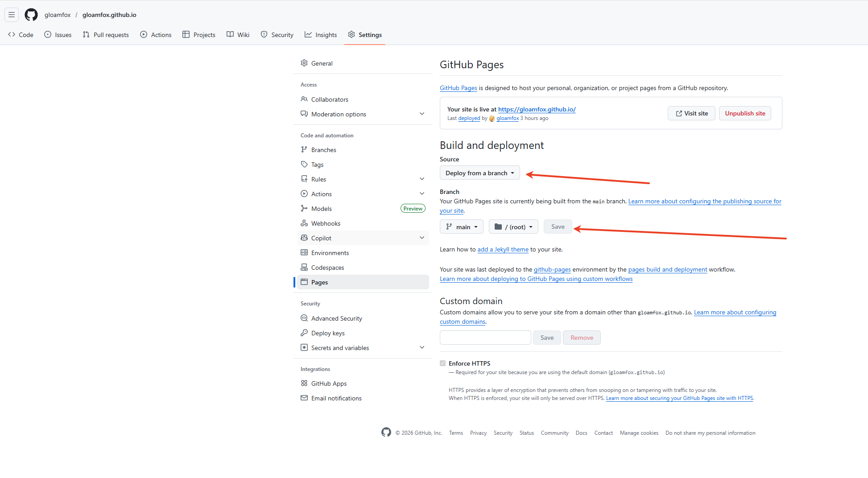
Task: Expand the Copilot sidebar section
Action: (422, 238)
